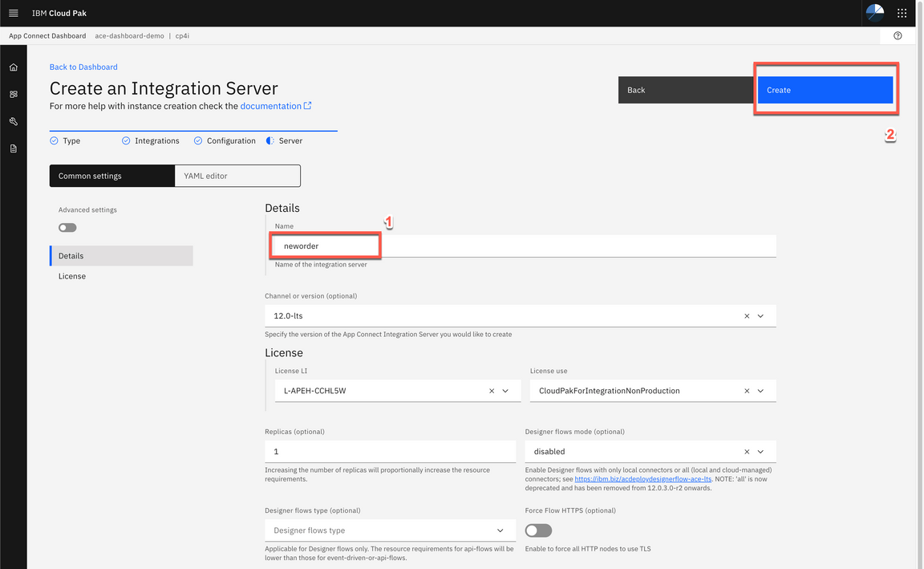The image size is (924, 569).
Task: Click the checkmark icon on the Type step
Action: 53,140
